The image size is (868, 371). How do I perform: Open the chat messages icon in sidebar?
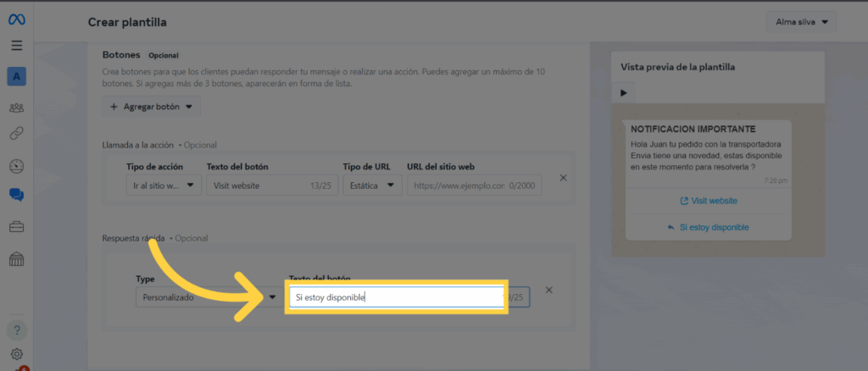(17, 195)
